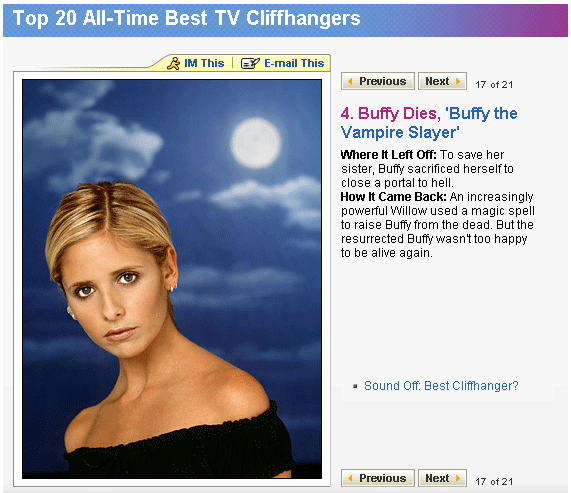The width and height of the screenshot is (571, 493).
Task: Click the bullet beside Sound Off link
Action: tap(355, 386)
